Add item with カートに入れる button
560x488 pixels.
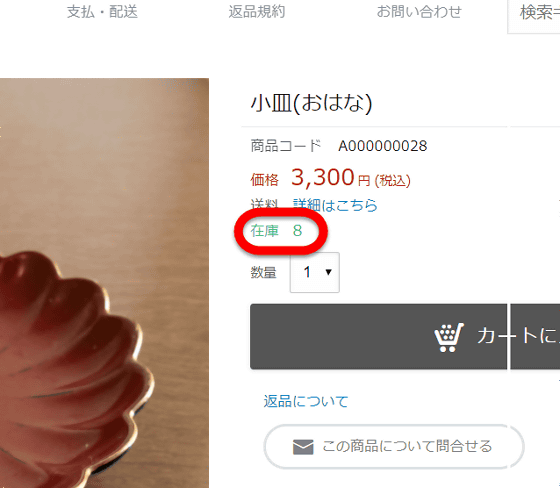coord(405,337)
